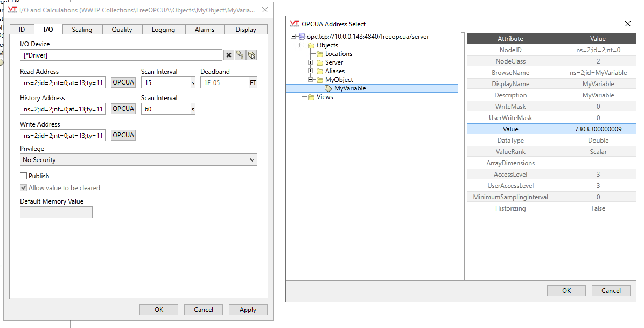This screenshot has width=644, height=328.
Task: Expand the Server folder node
Action: click(x=311, y=62)
